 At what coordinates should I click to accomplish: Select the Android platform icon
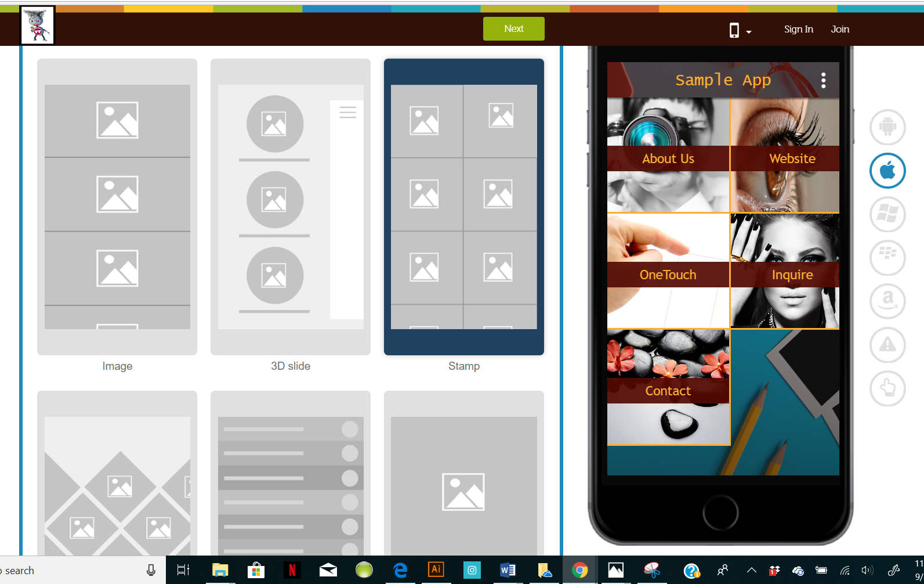pos(887,127)
